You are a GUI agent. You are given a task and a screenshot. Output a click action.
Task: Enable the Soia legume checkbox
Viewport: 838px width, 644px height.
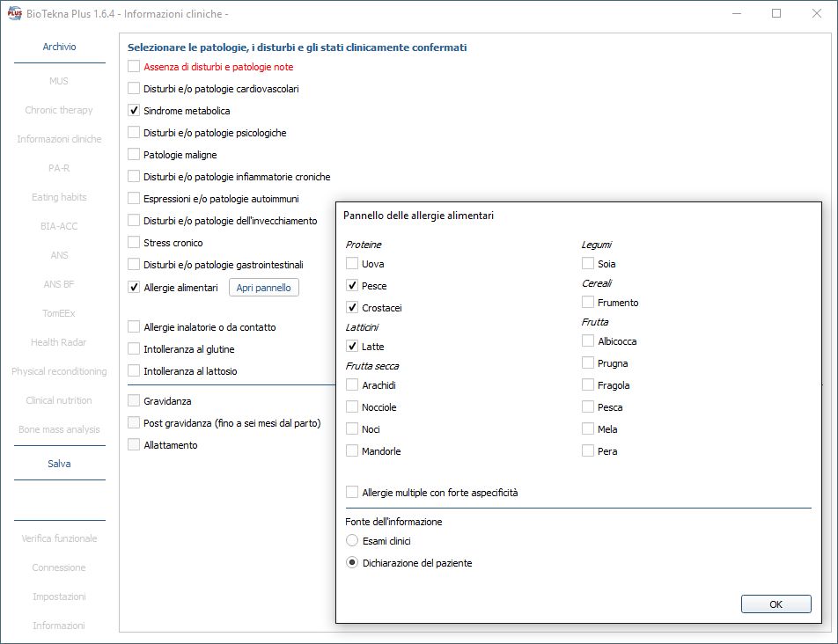click(x=588, y=264)
